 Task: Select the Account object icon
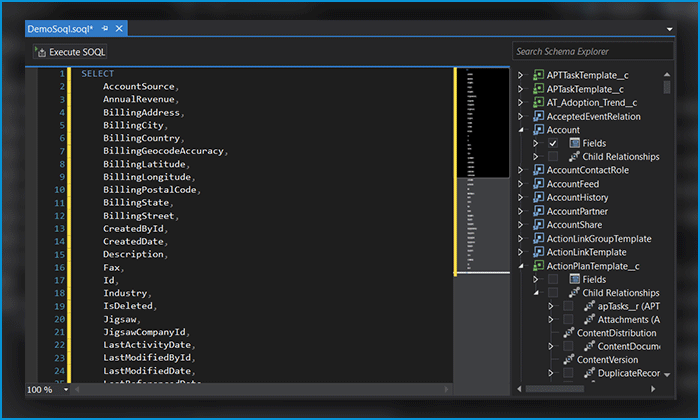tap(539, 130)
